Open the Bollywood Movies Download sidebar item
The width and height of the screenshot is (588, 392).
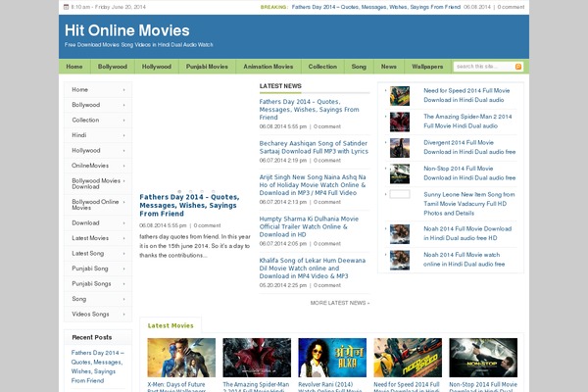(98, 183)
